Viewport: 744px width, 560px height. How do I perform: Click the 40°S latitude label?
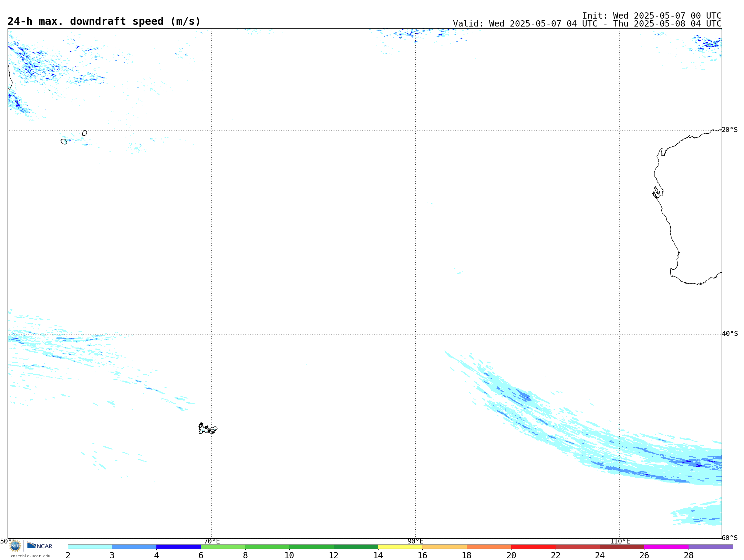tap(730, 334)
